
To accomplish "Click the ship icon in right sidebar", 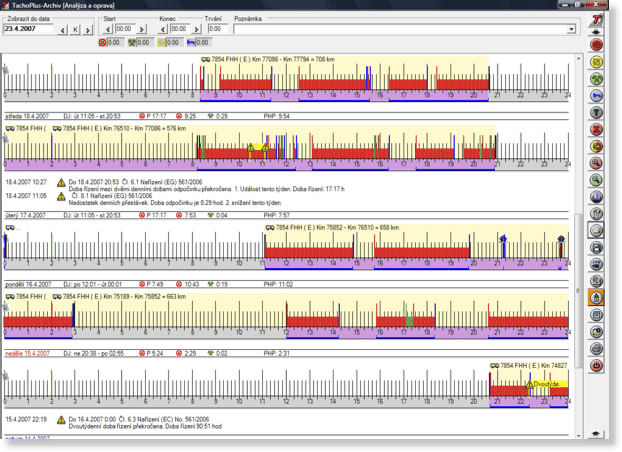I will 596,197.
